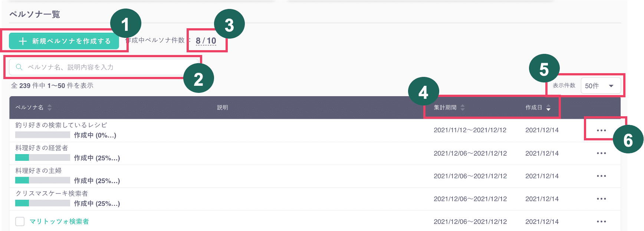Click the 説明 column header
This screenshot has height=231, width=644.
tap(223, 108)
